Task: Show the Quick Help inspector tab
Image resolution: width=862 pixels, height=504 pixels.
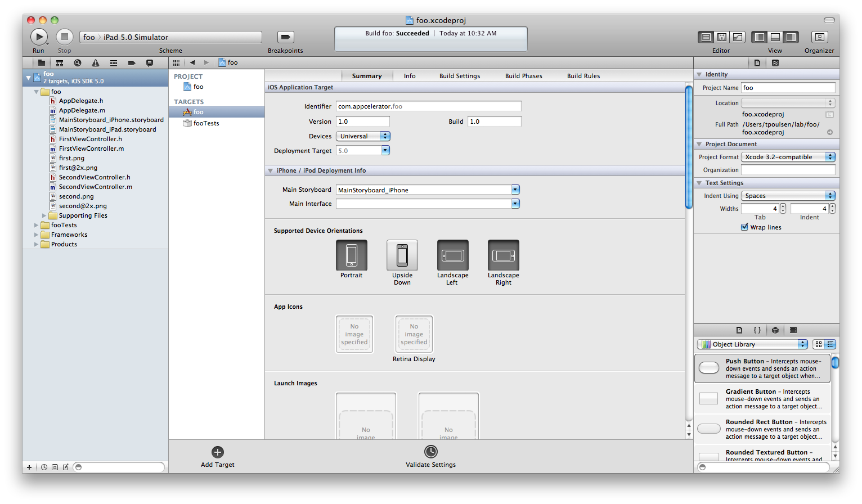Action: (775, 63)
